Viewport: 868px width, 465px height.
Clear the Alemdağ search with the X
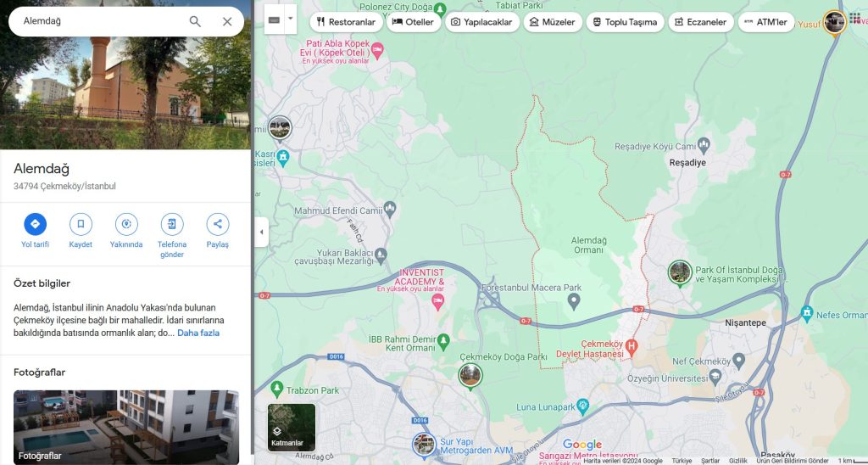pyautogui.click(x=227, y=21)
